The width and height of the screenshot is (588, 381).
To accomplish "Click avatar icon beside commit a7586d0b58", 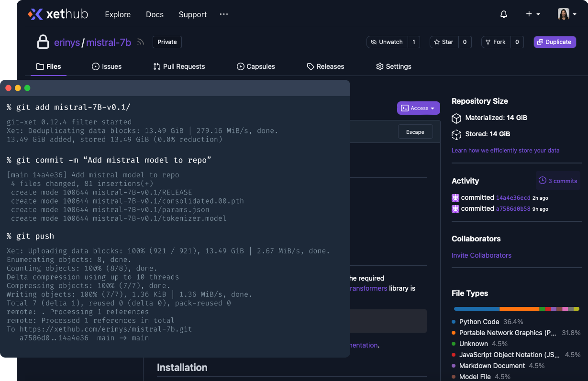I will [x=455, y=208].
